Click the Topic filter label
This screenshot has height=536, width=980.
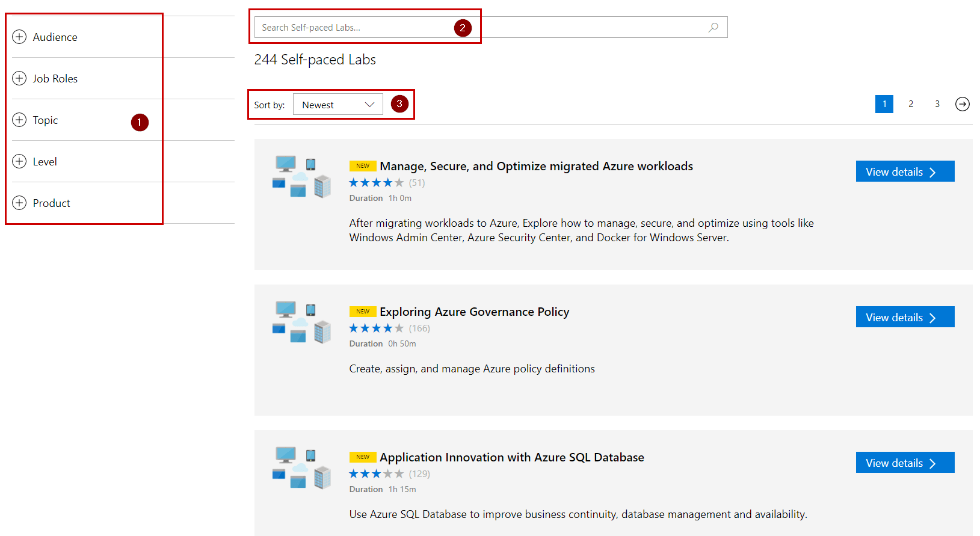(x=45, y=120)
